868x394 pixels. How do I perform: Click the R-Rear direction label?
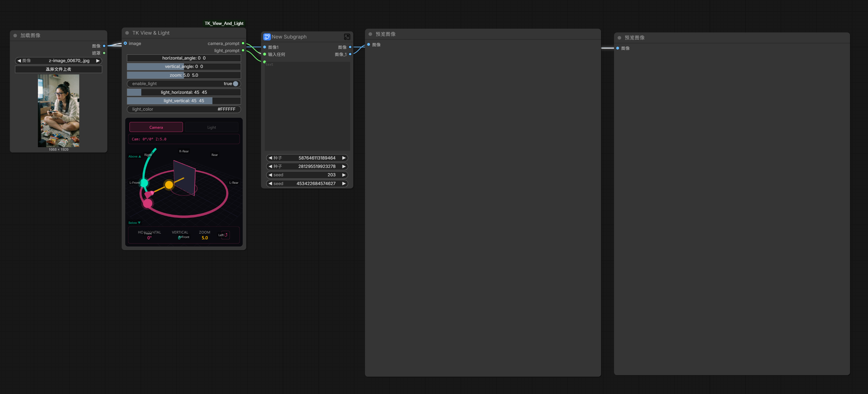(x=184, y=151)
